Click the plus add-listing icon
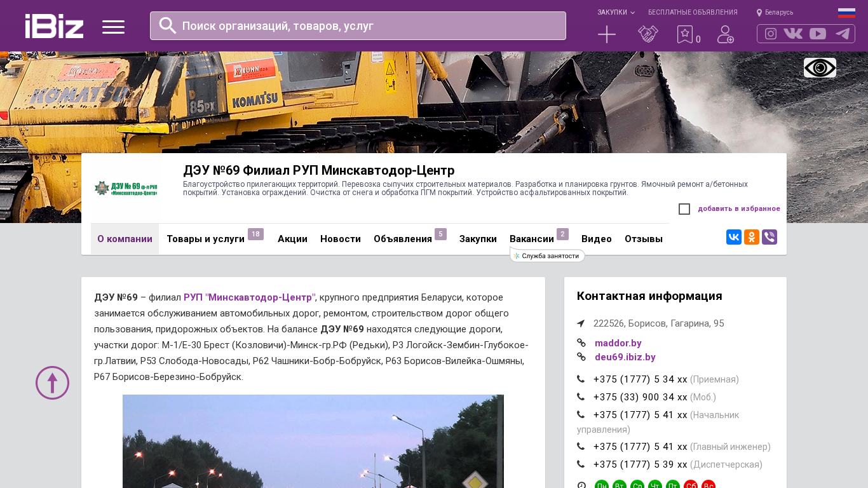868x488 pixels. pos(607,34)
